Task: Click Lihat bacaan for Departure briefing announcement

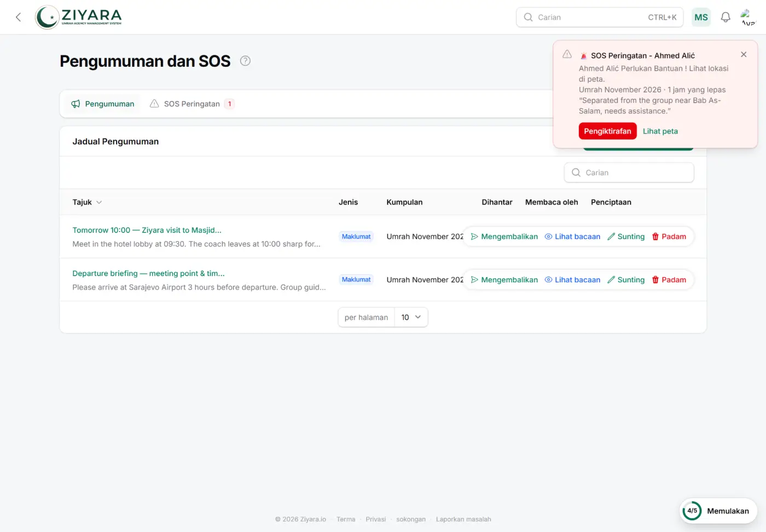Action: (x=572, y=280)
